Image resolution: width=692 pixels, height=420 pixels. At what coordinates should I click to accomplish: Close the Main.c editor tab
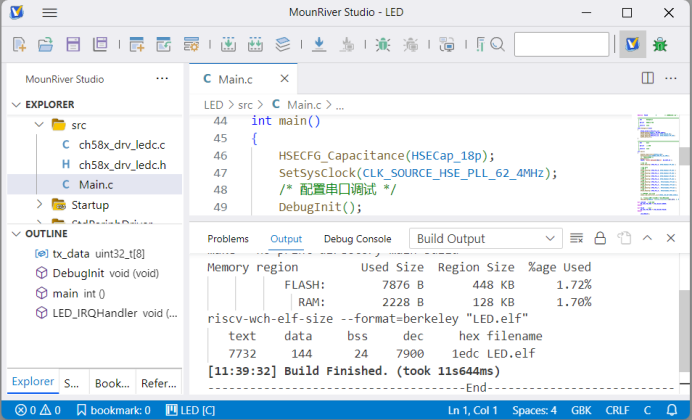tap(285, 79)
